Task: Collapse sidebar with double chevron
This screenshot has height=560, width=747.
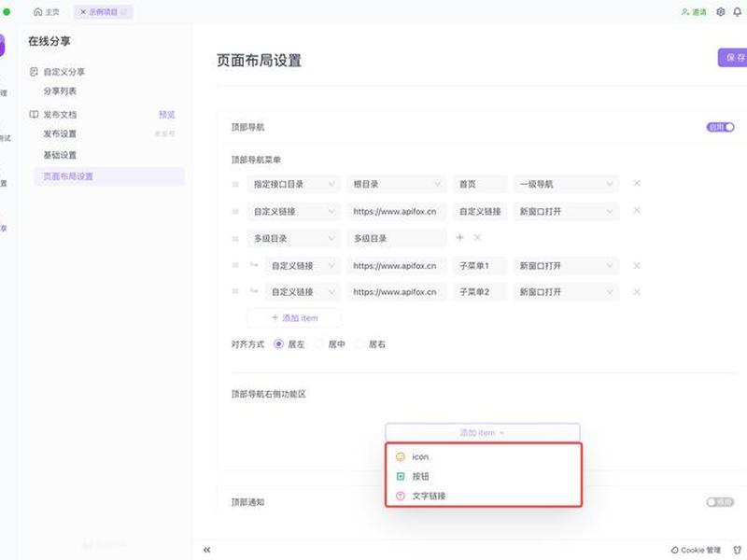Action: [x=206, y=550]
